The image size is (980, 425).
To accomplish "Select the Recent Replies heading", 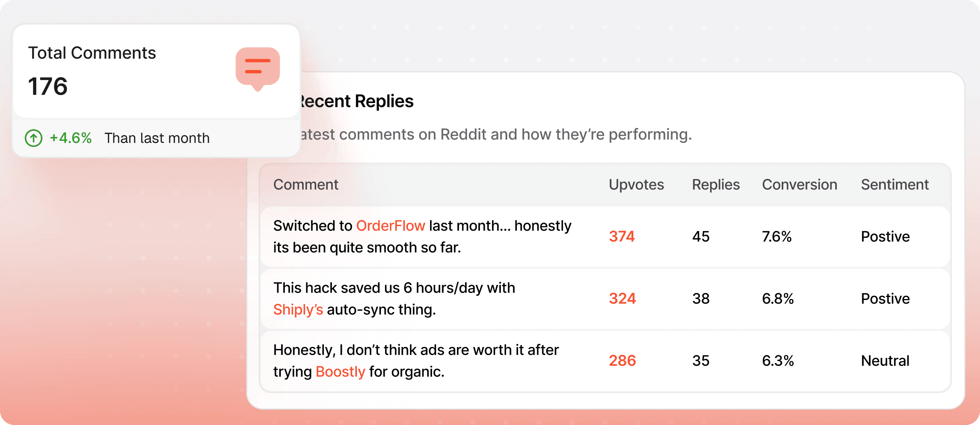I will [354, 101].
